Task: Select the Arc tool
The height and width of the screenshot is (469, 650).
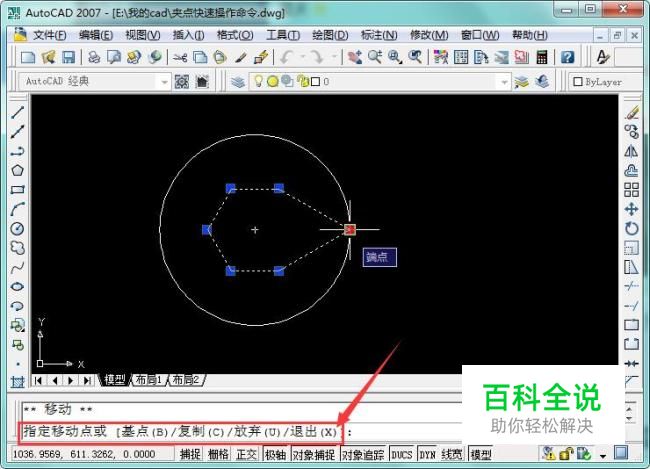Action: (x=17, y=209)
